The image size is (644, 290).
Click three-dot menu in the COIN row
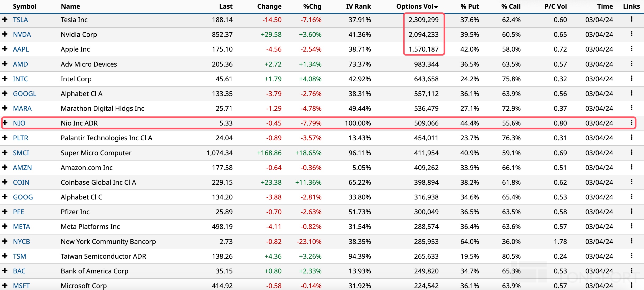tap(631, 182)
